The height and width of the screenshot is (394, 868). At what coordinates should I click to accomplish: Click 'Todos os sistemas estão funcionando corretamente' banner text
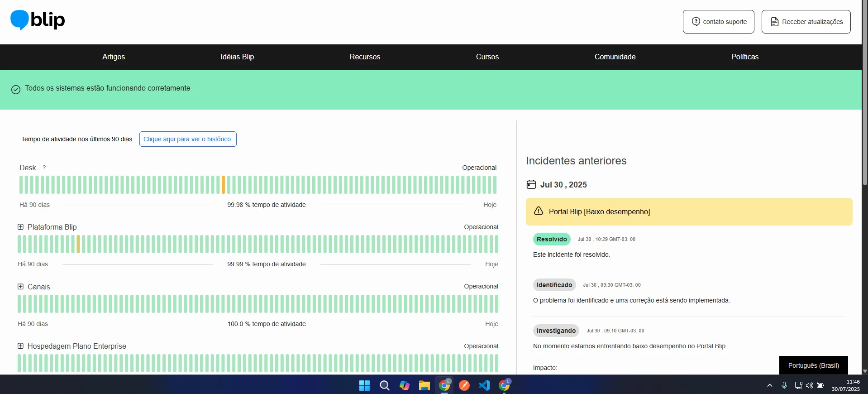pyautogui.click(x=108, y=88)
